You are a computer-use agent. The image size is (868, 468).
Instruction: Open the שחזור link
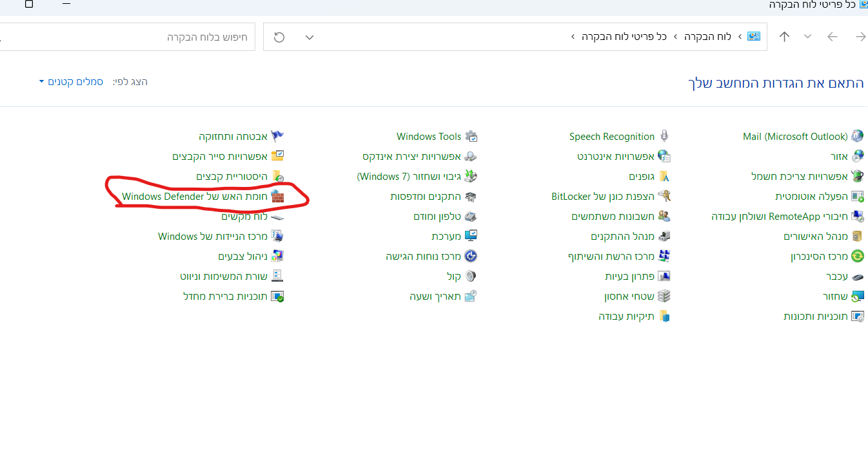pyautogui.click(x=834, y=296)
